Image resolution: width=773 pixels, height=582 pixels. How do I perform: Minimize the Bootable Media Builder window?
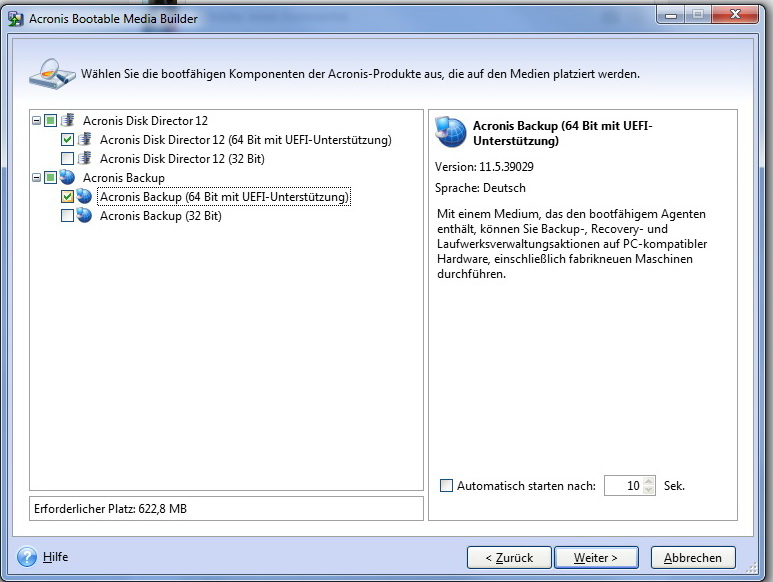coord(670,15)
